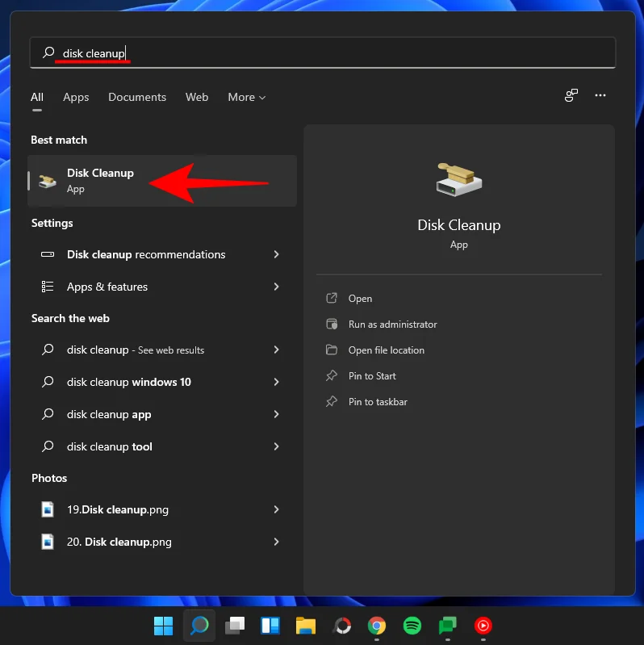The height and width of the screenshot is (645, 644).
Task: Select the 'disk cleanup windows 10' web suggestion
Action: [x=162, y=382]
